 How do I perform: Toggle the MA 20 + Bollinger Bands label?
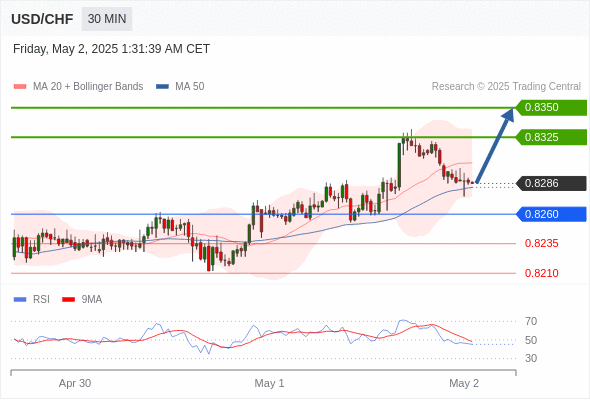(88, 87)
